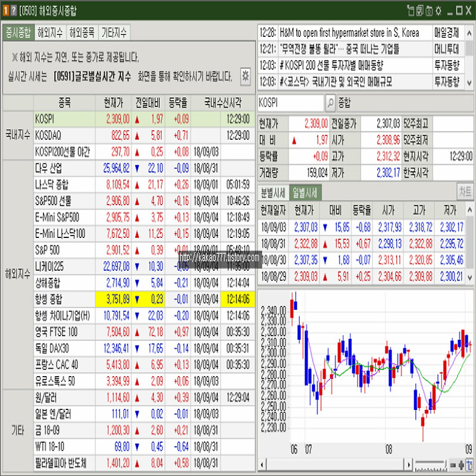Click the 18/09/03 daily price row
Screen dimensions: 476x476
(x=362, y=227)
